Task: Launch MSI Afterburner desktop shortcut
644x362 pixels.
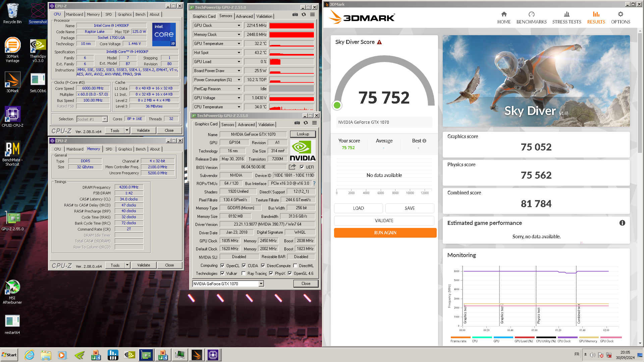Action: [12, 292]
